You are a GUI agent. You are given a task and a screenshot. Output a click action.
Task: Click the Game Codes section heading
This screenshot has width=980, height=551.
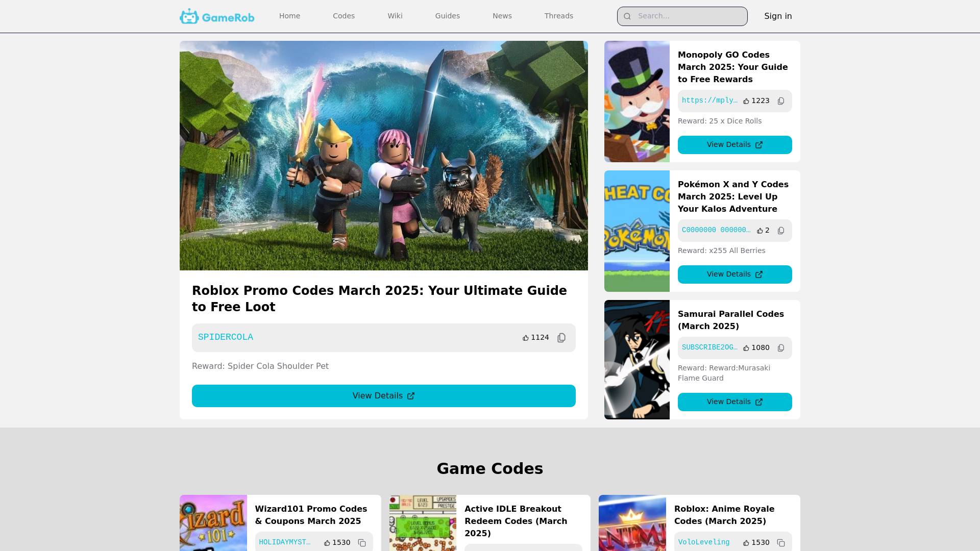click(490, 469)
